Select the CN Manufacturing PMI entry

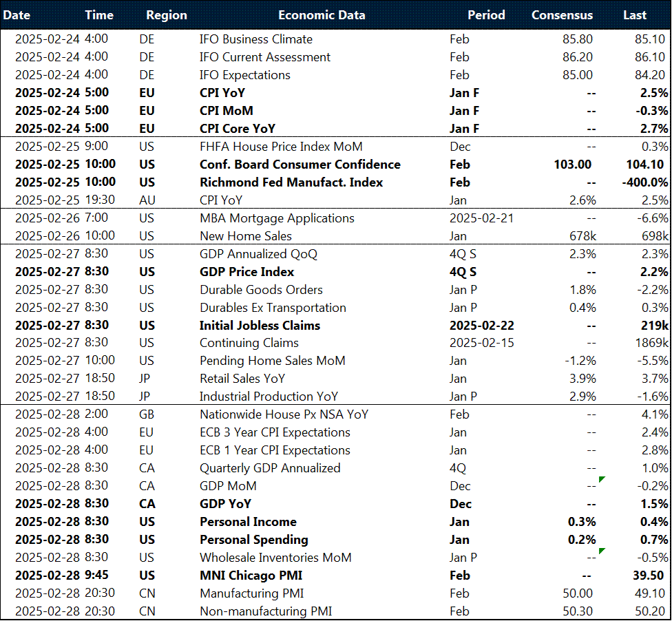[x=253, y=593]
